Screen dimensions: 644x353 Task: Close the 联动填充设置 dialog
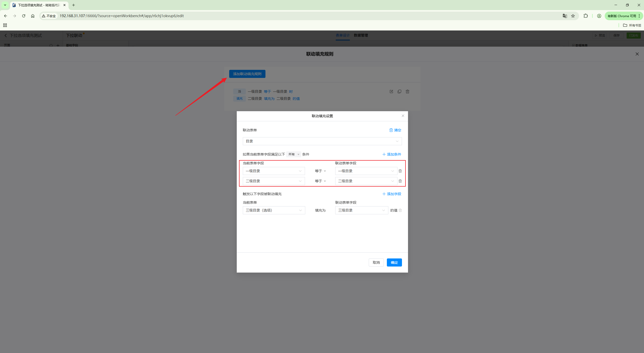[403, 116]
